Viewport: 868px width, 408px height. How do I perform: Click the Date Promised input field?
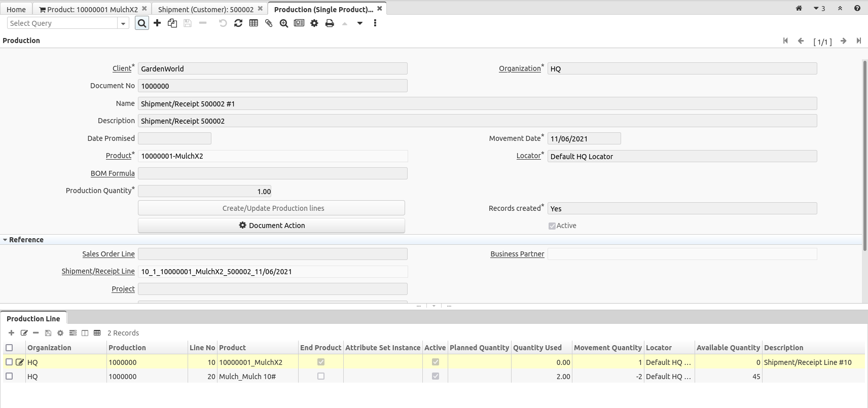(174, 138)
